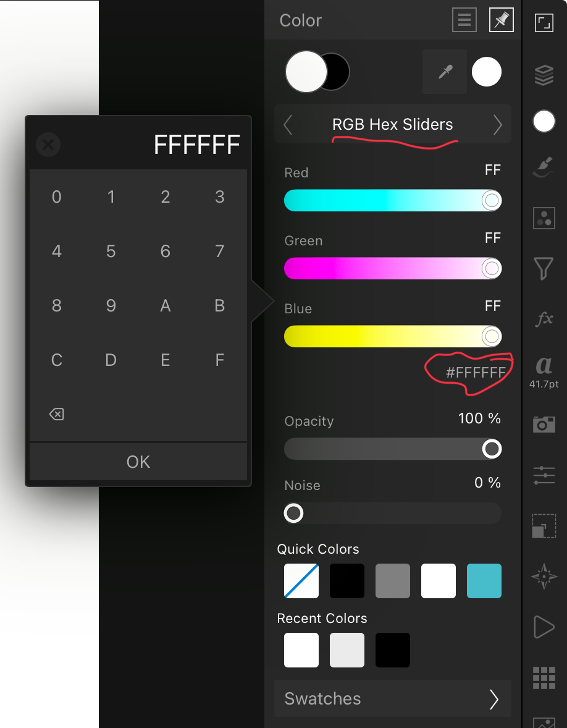Viewport: 567px width, 728px height.
Task: Open the fx Layer Effects studio
Action: click(x=544, y=318)
